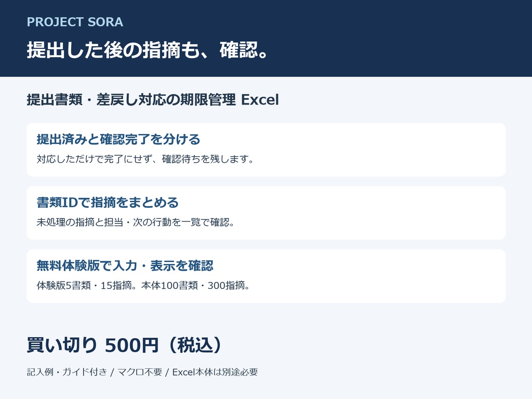Click the footnote 記入例・ガイド付き / マクロ不要 / Excel本体は別途必要

[142, 372]
